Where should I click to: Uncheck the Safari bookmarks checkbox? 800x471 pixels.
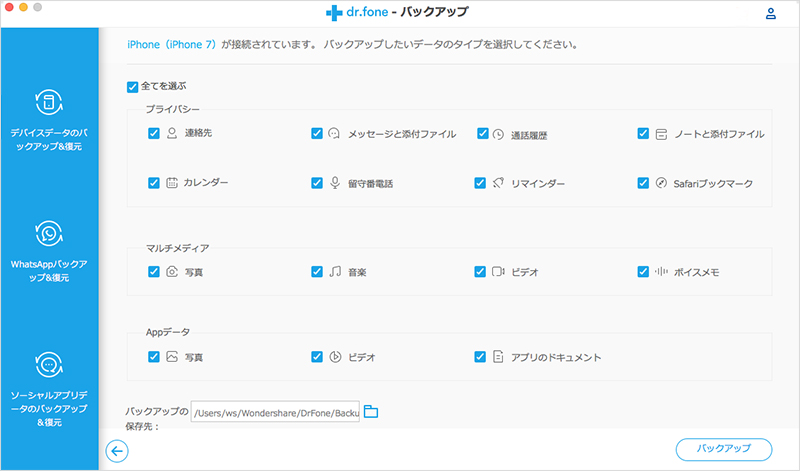pyautogui.click(x=643, y=183)
